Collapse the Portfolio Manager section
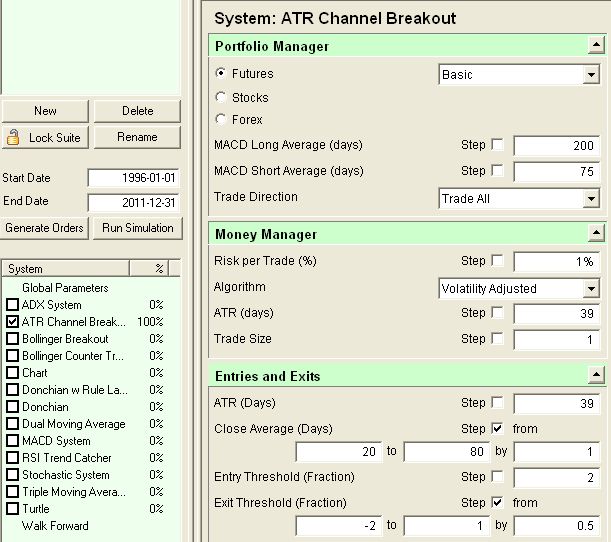 coord(596,46)
